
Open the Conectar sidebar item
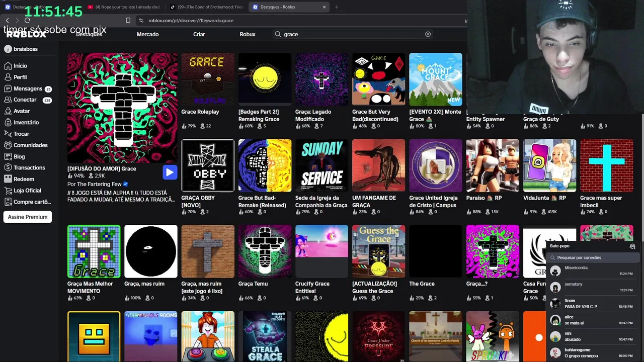28,100
